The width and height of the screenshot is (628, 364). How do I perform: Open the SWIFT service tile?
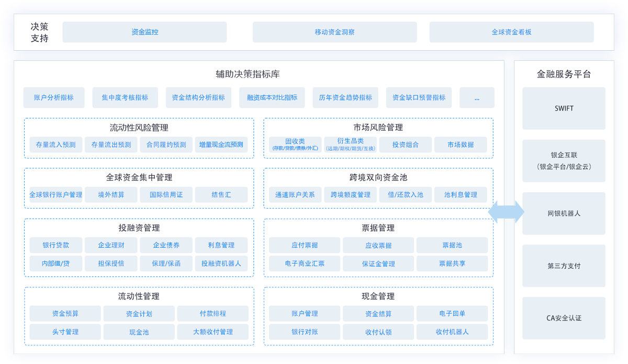coord(564,108)
